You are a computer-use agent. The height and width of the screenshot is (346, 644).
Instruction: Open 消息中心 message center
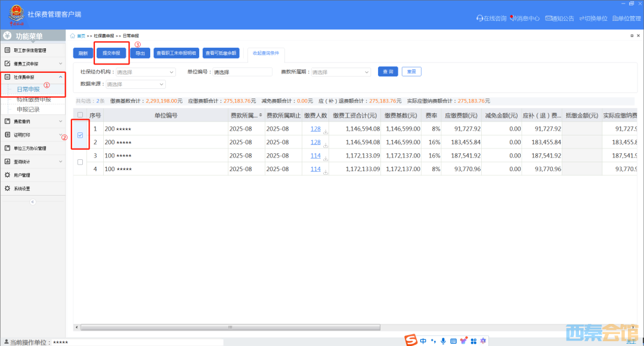click(512, 18)
